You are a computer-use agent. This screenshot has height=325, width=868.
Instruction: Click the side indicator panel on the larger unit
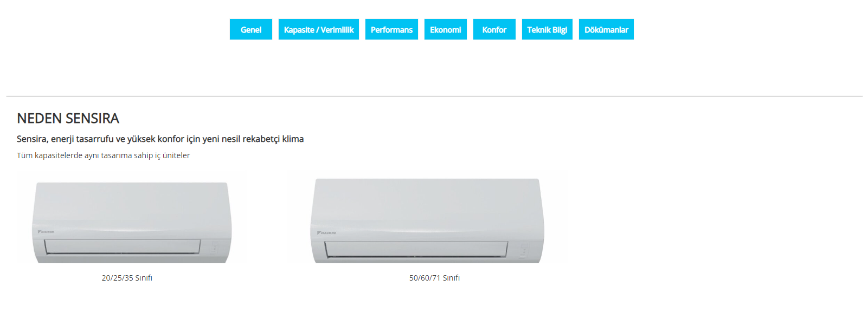[x=524, y=250]
